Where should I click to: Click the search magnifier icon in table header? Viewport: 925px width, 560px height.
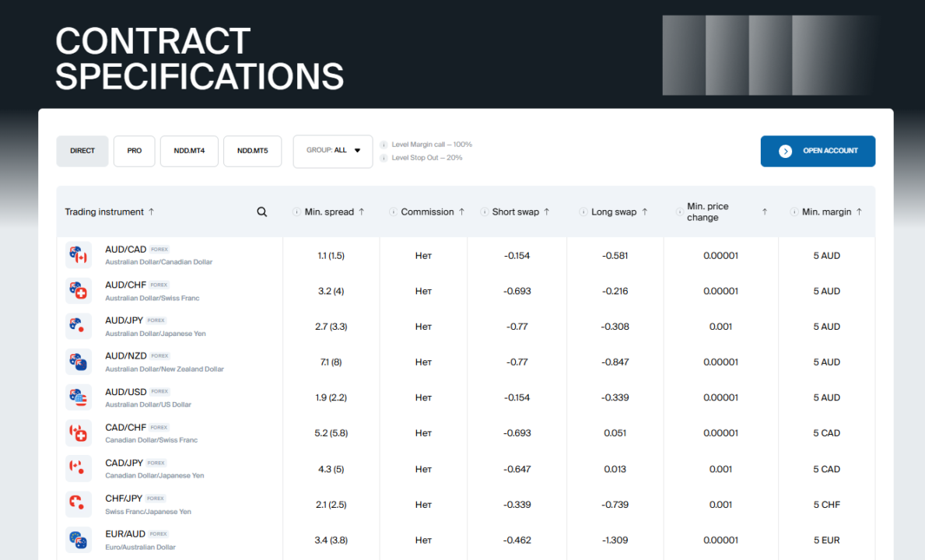[262, 212]
